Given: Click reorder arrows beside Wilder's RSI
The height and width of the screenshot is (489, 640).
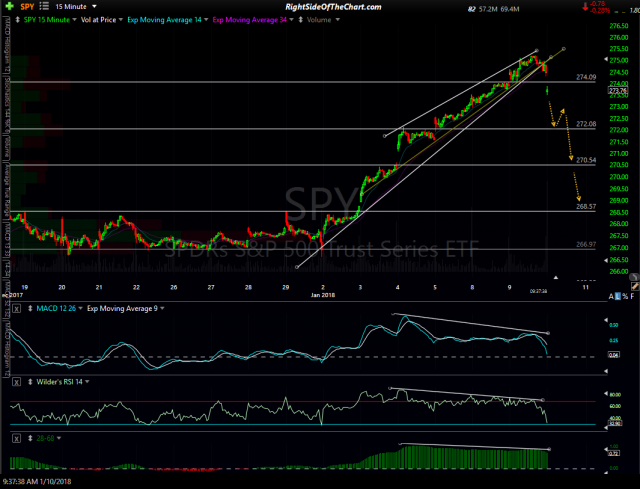Looking at the screenshot, I should [x=30, y=382].
